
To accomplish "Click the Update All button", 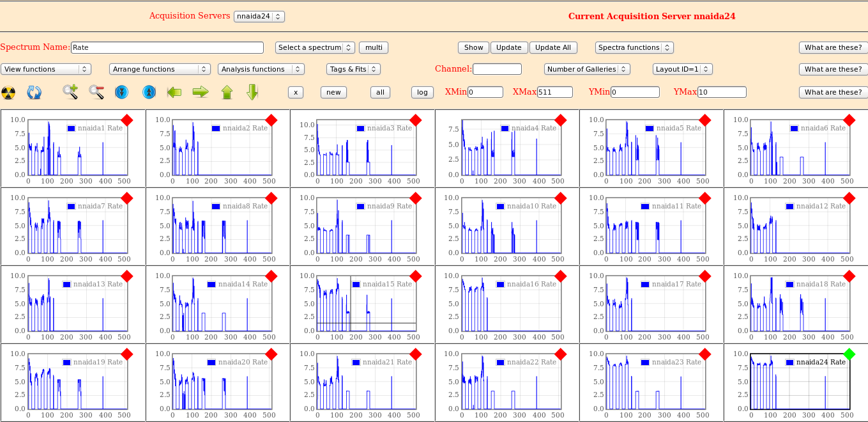I will point(553,47).
